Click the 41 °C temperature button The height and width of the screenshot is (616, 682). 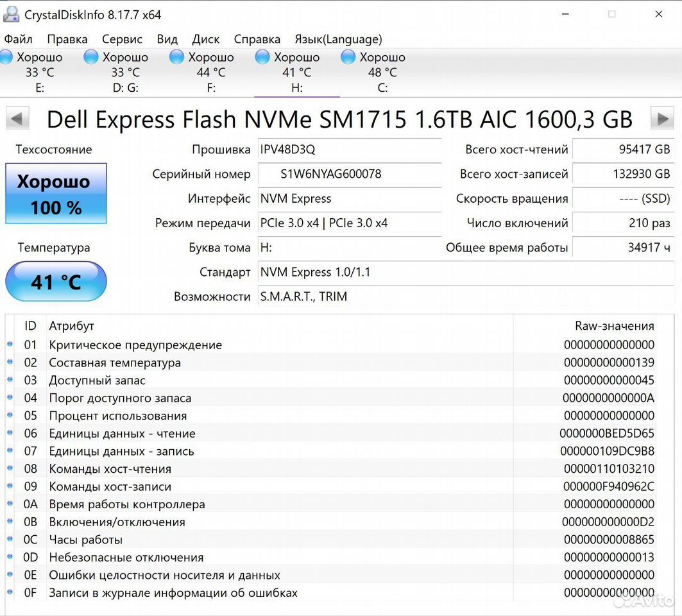[56, 282]
